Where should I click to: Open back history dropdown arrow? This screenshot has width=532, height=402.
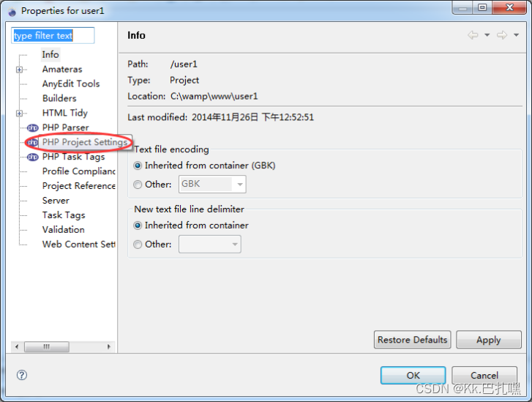click(487, 35)
